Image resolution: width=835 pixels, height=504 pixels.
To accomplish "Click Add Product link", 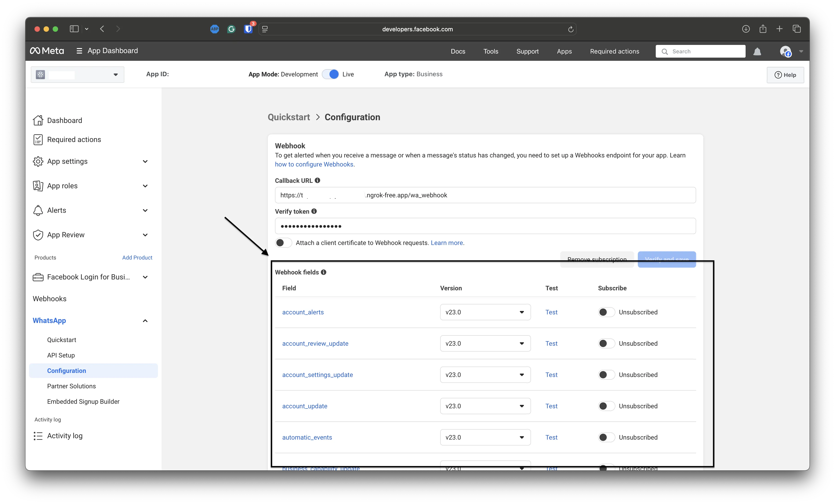I will pyautogui.click(x=137, y=258).
